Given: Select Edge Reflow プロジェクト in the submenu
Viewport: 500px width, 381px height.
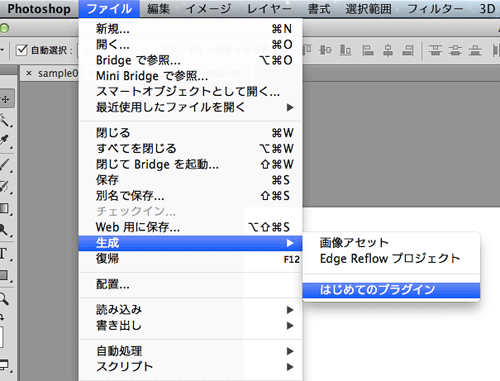Looking at the screenshot, I should pyautogui.click(x=391, y=258).
